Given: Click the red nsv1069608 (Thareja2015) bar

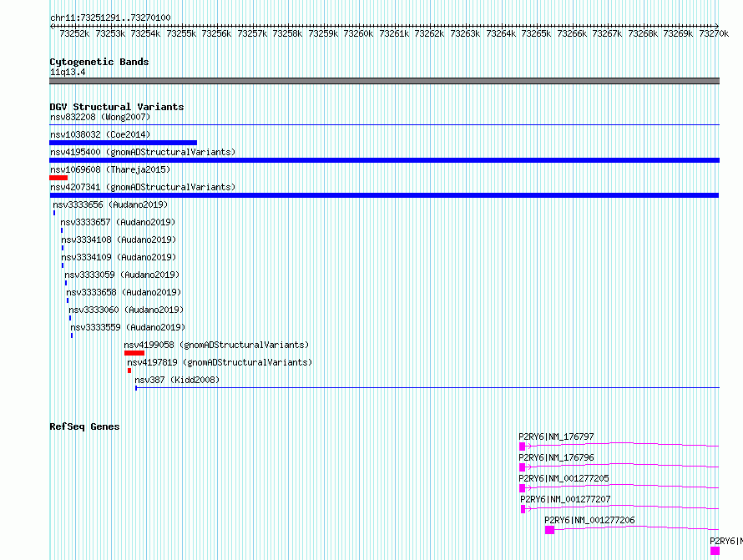Looking at the screenshot, I should tap(58, 178).
